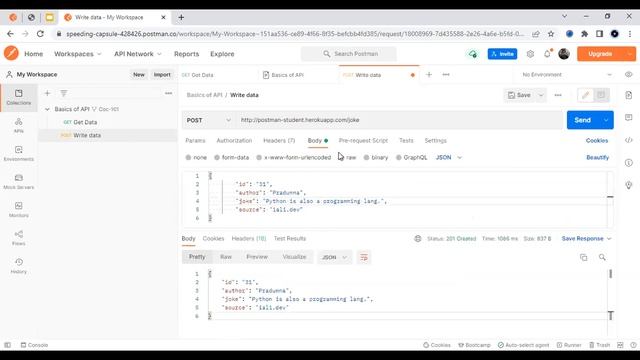640x360 pixels.
Task: Select the form-data body type
Action: (x=231, y=157)
